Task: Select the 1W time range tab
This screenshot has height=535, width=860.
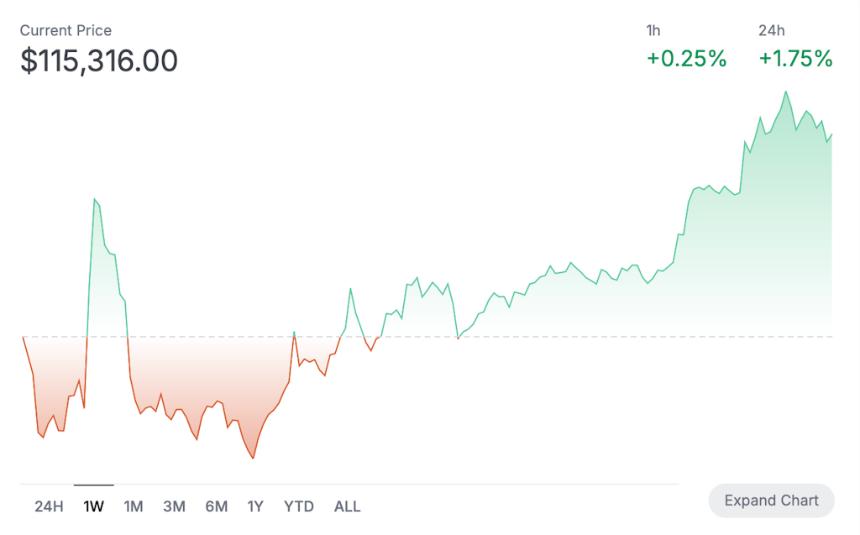Action: pos(94,506)
